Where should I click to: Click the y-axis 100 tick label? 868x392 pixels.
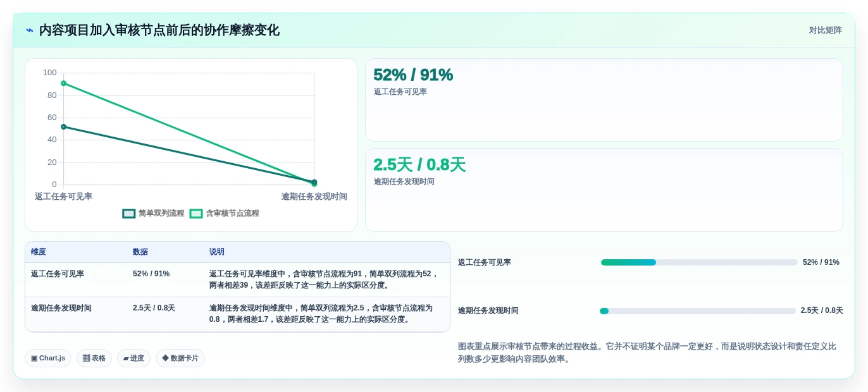tap(50, 73)
